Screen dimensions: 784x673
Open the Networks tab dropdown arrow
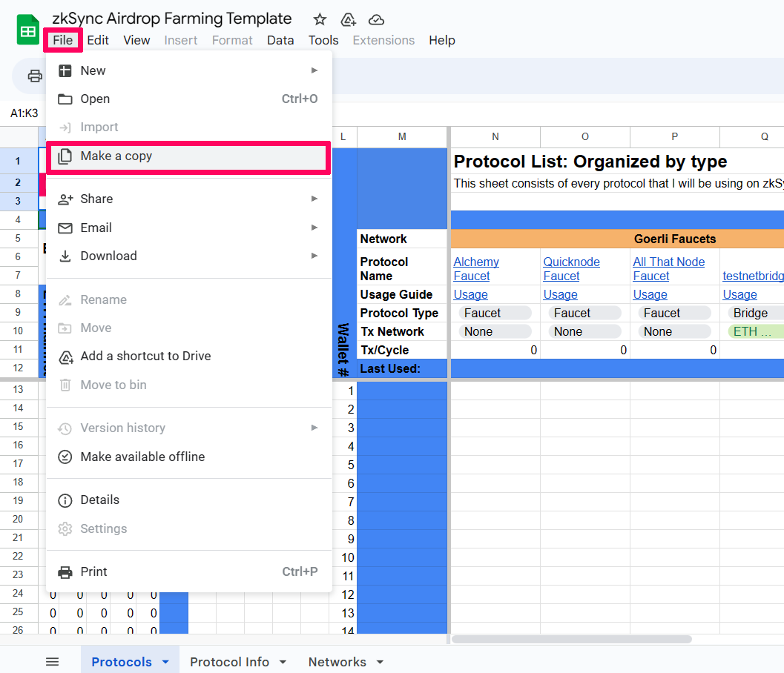pos(380,662)
